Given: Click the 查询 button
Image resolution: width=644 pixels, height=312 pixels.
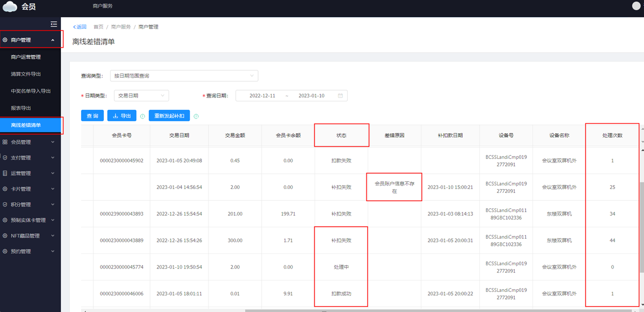Looking at the screenshot, I should [x=92, y=116].
